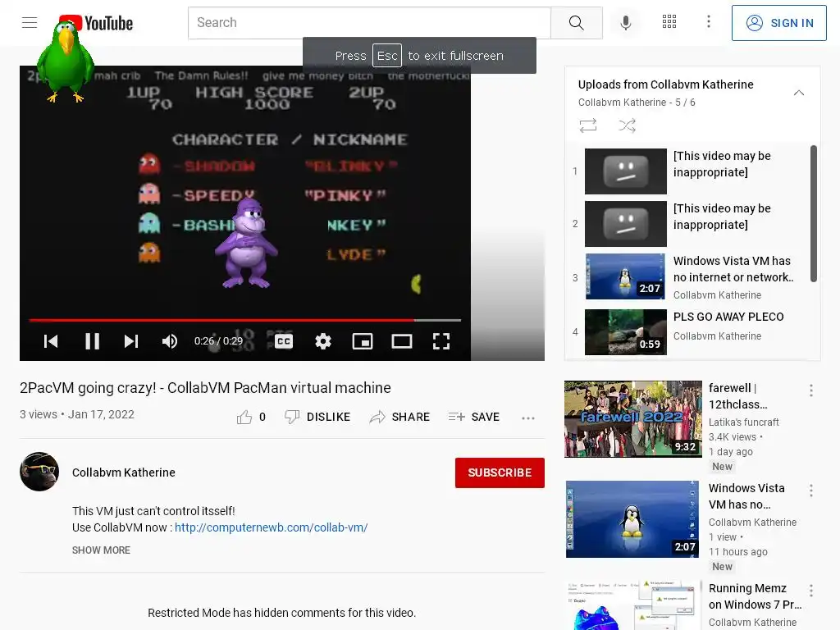Subscribe to Collabvm Katherine

coord(500,472)
